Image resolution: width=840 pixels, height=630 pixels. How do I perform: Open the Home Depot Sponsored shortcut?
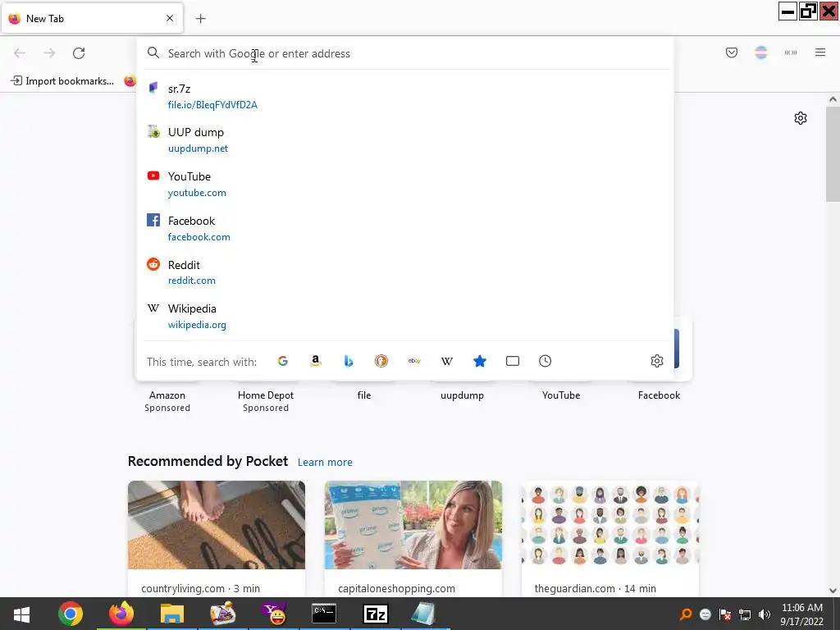(x=266, y=400)
